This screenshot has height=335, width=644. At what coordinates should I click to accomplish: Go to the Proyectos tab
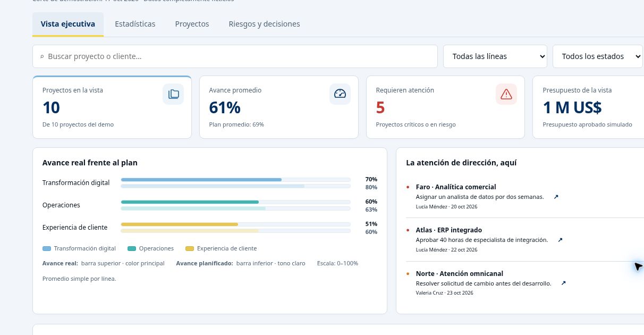[x=192, y=24]
